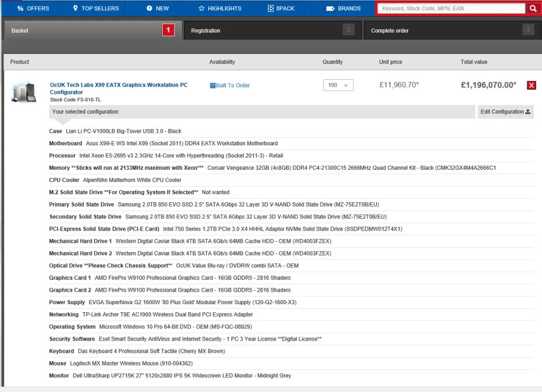Open the OcUK Tech Labs X99 product link

pos(119,88)
